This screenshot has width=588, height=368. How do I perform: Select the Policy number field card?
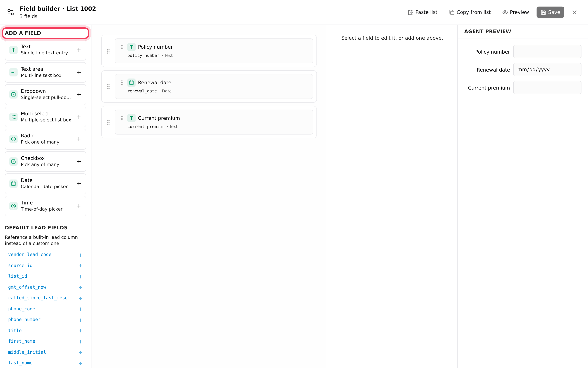(214, 51)
